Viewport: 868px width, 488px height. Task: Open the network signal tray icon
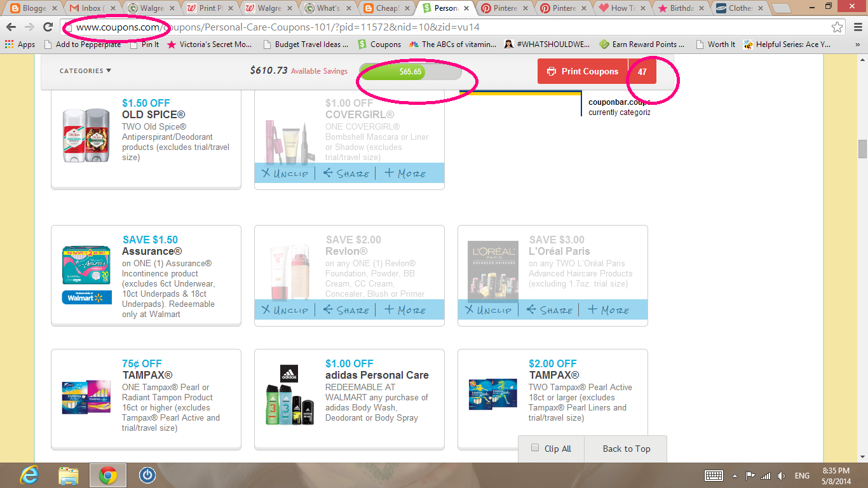point(766,475)
